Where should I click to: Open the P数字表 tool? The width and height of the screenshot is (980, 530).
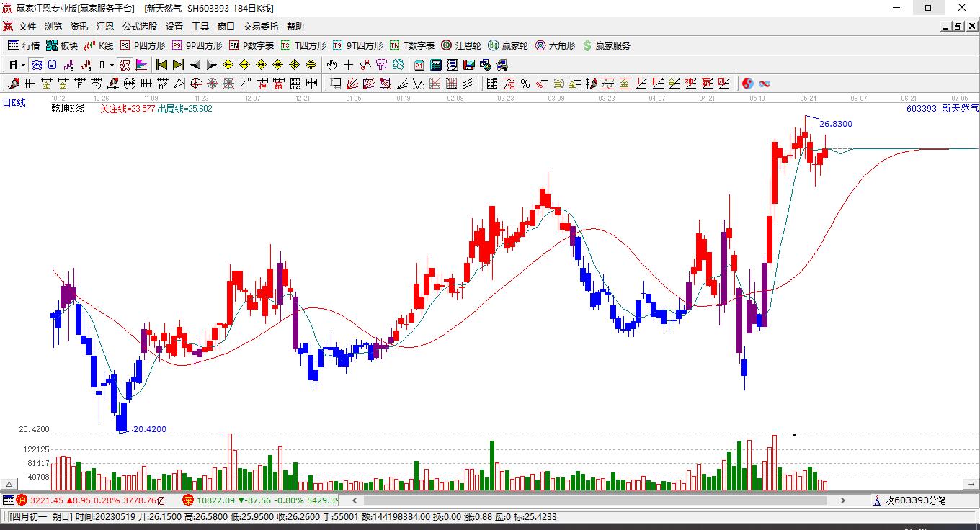click(x=251, y=45)
